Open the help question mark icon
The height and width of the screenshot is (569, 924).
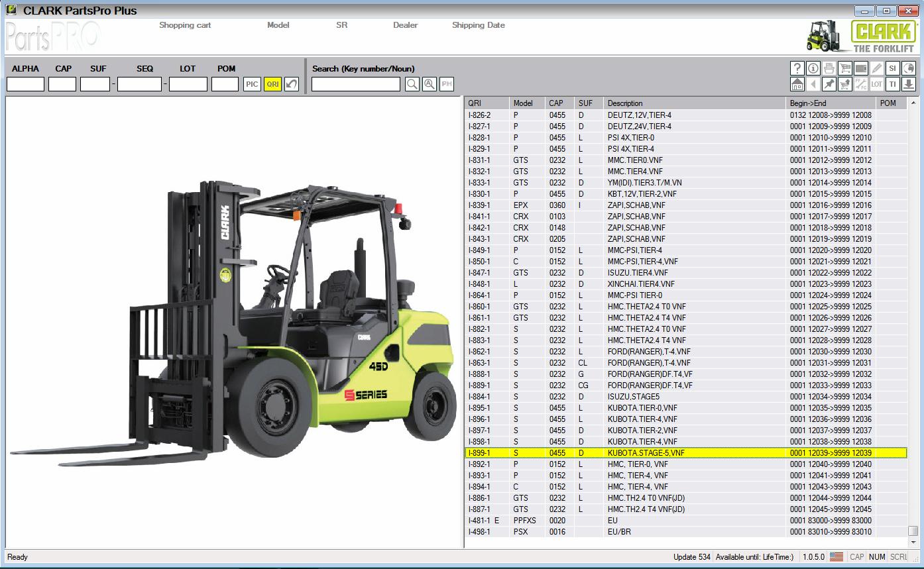click(797, 68)
